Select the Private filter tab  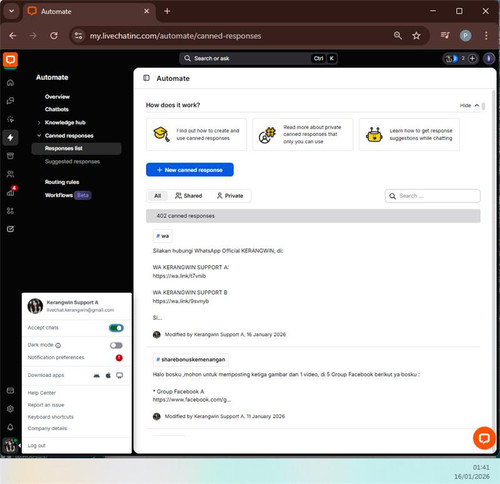[x=230, y=196]
